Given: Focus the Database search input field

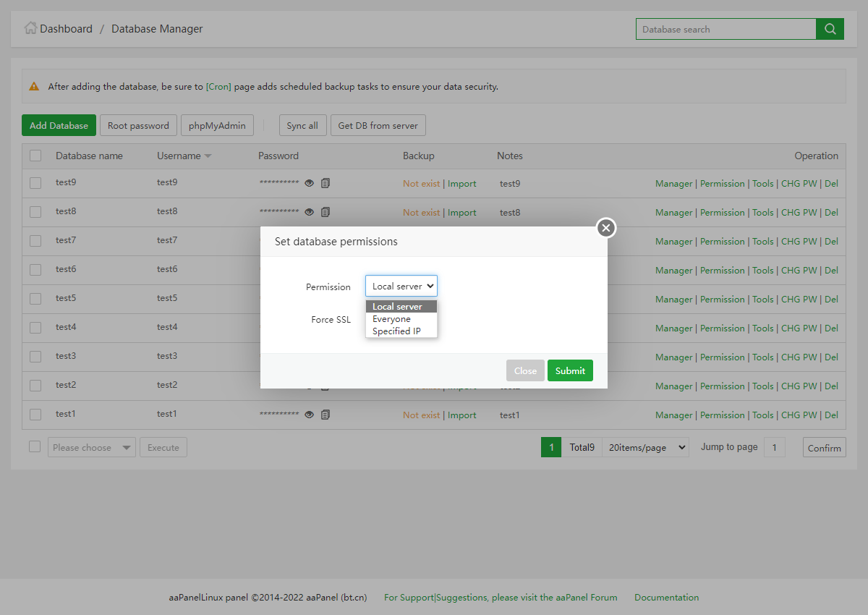Looking at the screenshot, I should click(726, 29).
